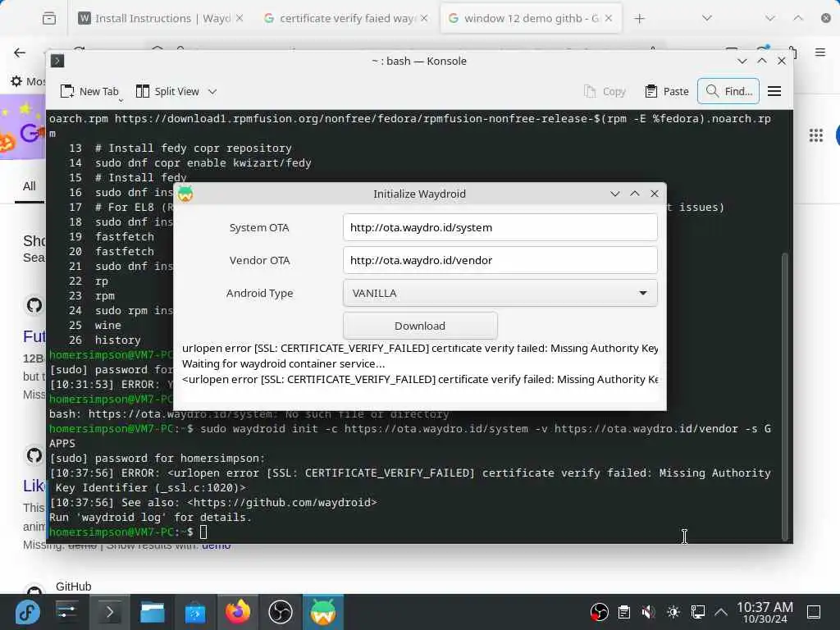
Task: Click the Download button in Initialize Waydroid
Action: (420, 326)
